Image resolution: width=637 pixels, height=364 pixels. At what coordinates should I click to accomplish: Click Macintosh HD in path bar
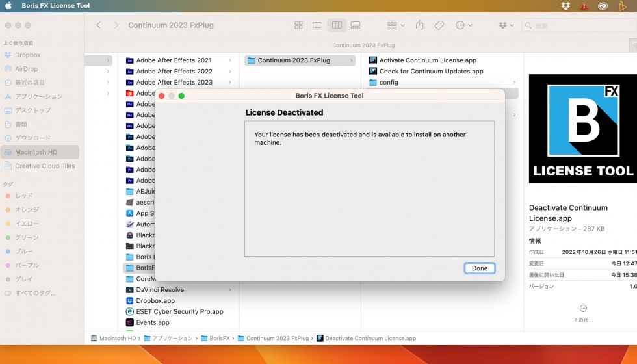(113, 338)
